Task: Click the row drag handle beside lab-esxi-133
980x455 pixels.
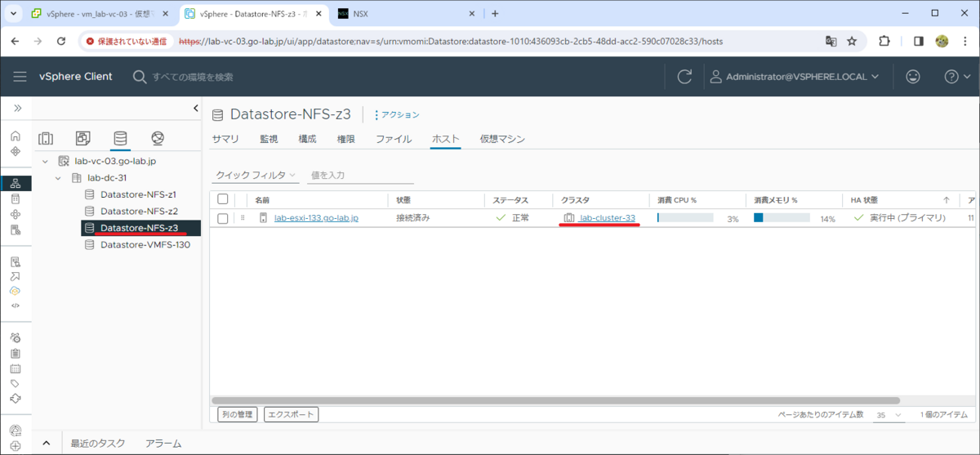Action: (x=243, y=218)
